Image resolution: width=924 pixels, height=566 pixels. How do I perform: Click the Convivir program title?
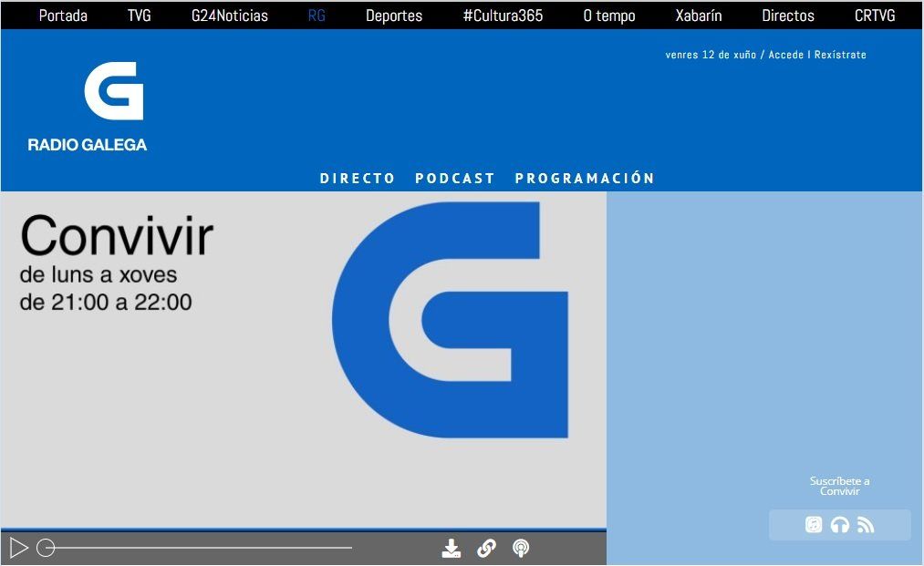point(117,235)
